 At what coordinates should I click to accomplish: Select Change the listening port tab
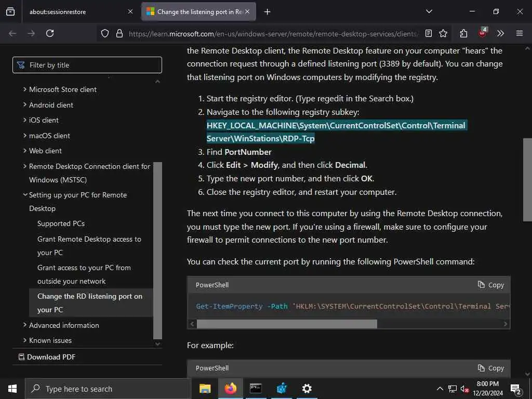click(x=198, y=12)
